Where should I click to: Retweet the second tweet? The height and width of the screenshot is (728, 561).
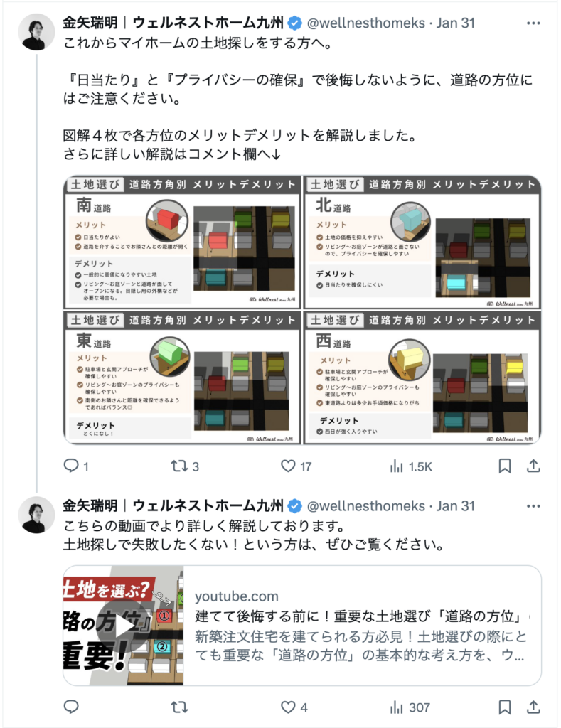coord(179,707)
